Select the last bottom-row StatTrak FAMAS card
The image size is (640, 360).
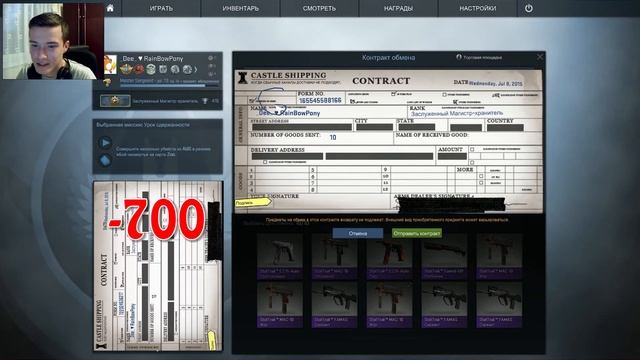tap(499, 304)
